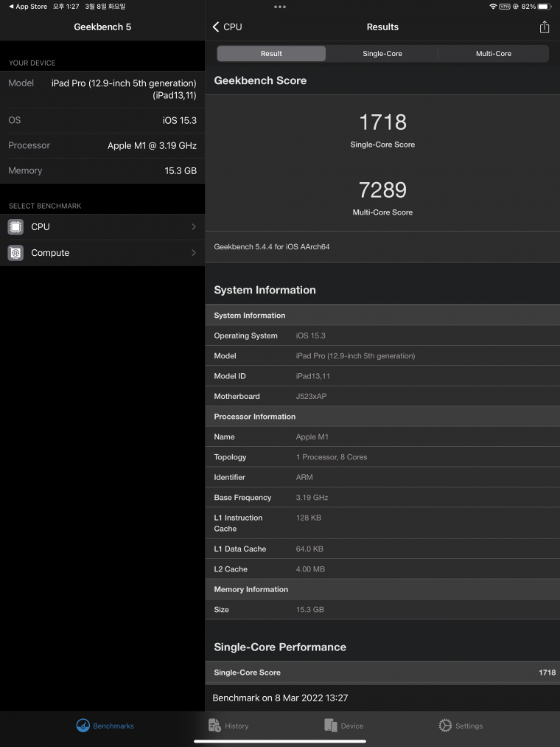
Task: Tap the 'iPad13,11' Model ID value
Action: 313,376
